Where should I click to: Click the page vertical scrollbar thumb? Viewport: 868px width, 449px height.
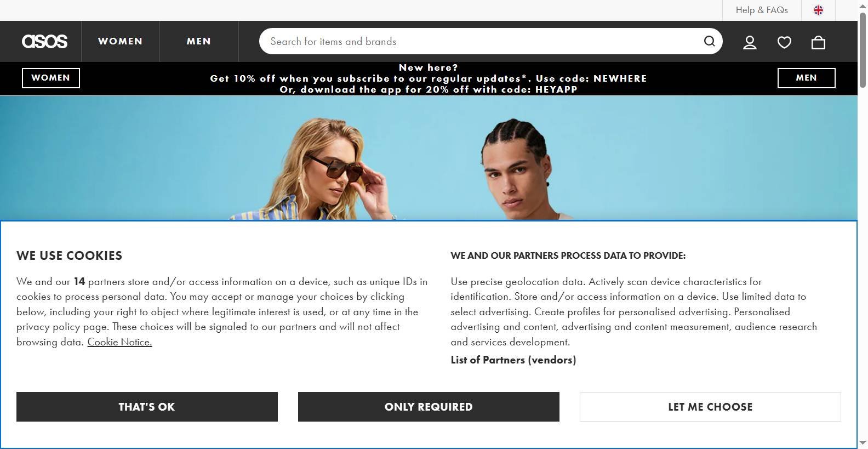(x=863, y=49)
